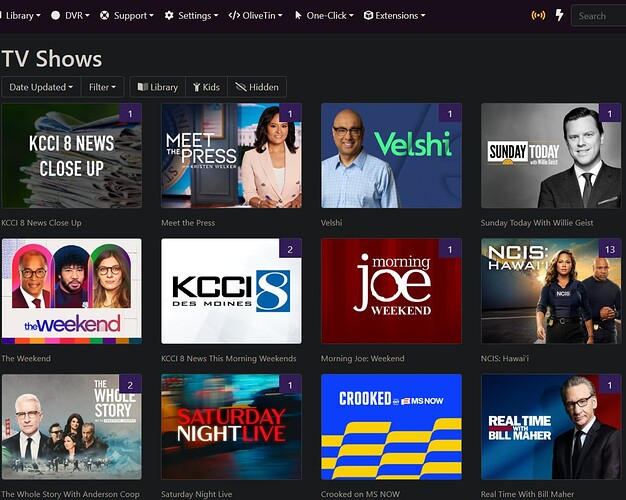The width and height of the screenshot is (626, 500).
Task: Click the 'Meet the Press' title link
Action: [188, 223]
